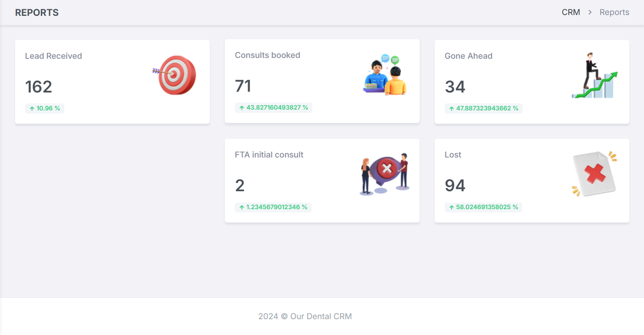The image size is (644, 335).
Task: Click the Lead Received count 162
Action: point(39,87)
